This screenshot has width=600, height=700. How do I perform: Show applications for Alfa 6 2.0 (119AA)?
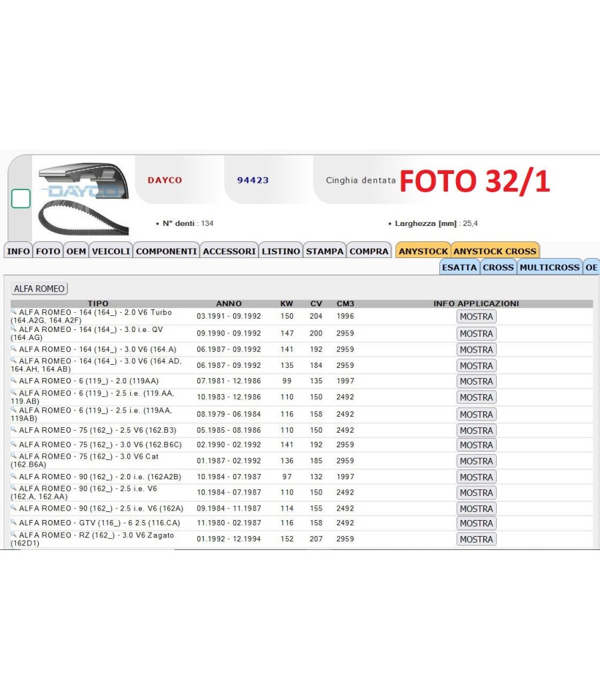477,381
